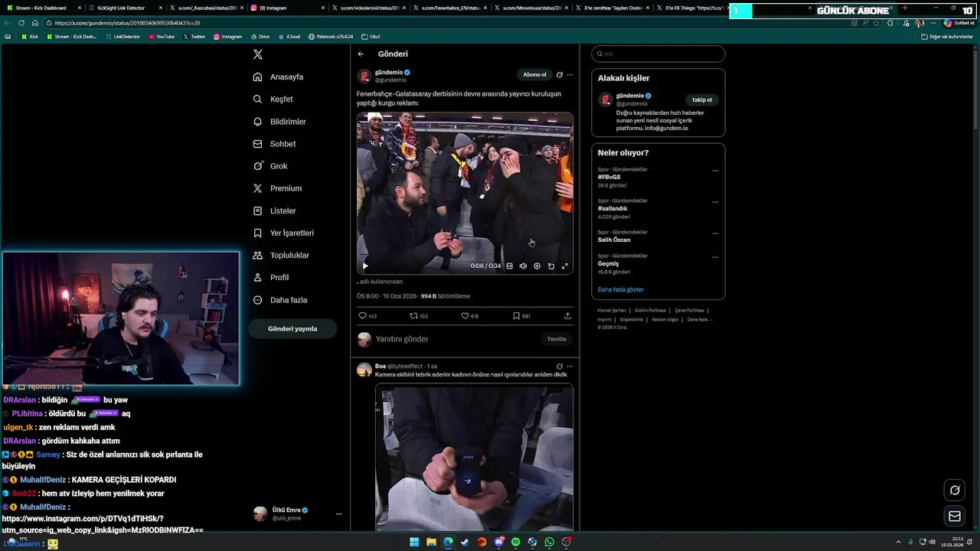Bookmark the post with 681 saves
This screenshot has height=551, width=980.
[517, 316]
